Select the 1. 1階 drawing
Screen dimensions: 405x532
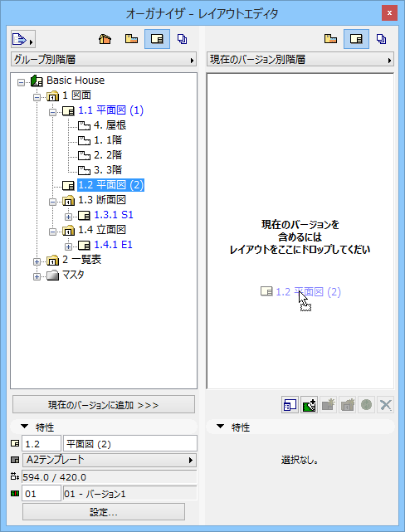pyautogui.click(x=108, y=140)
